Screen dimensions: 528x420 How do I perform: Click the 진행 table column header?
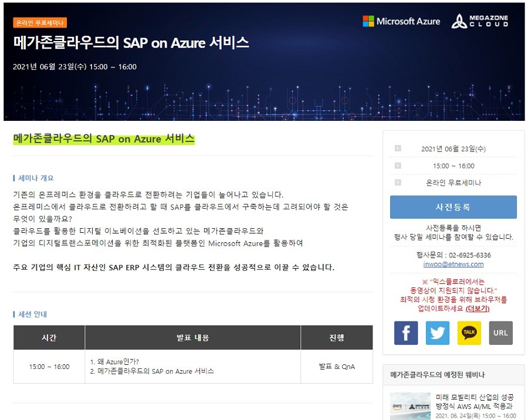click(x=337, y=337)
